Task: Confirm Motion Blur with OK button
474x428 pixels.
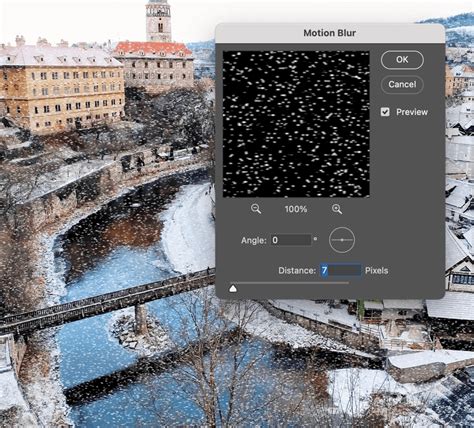Action: 402,60
